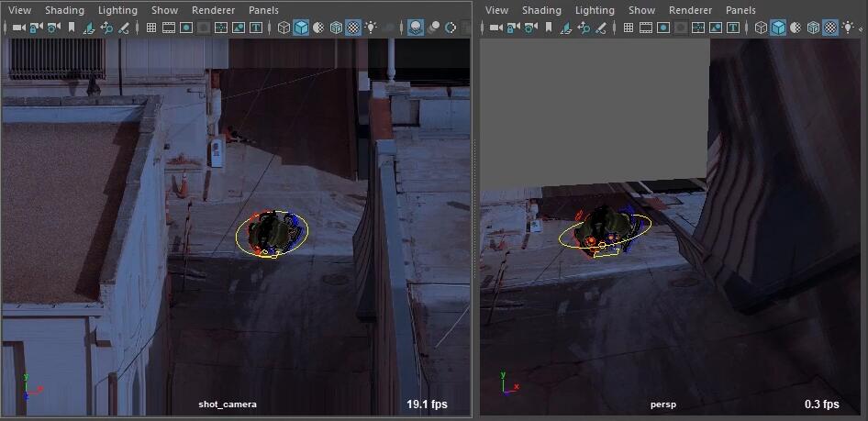Toggle Motion Blur in shot_camera panel

(434, 28)
